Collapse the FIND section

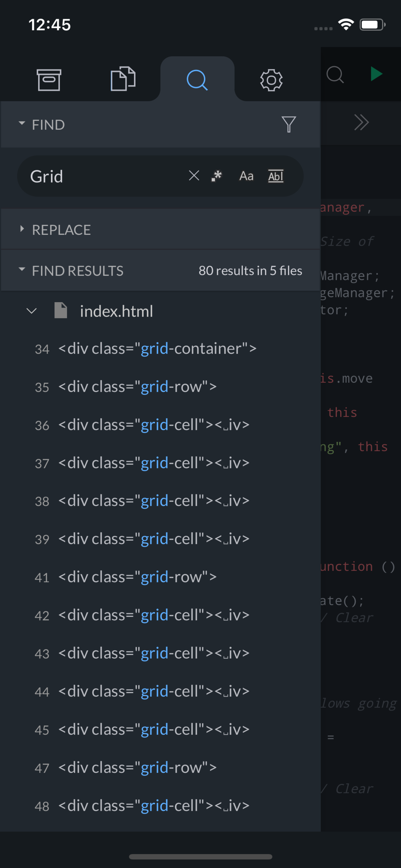point(22,124)
